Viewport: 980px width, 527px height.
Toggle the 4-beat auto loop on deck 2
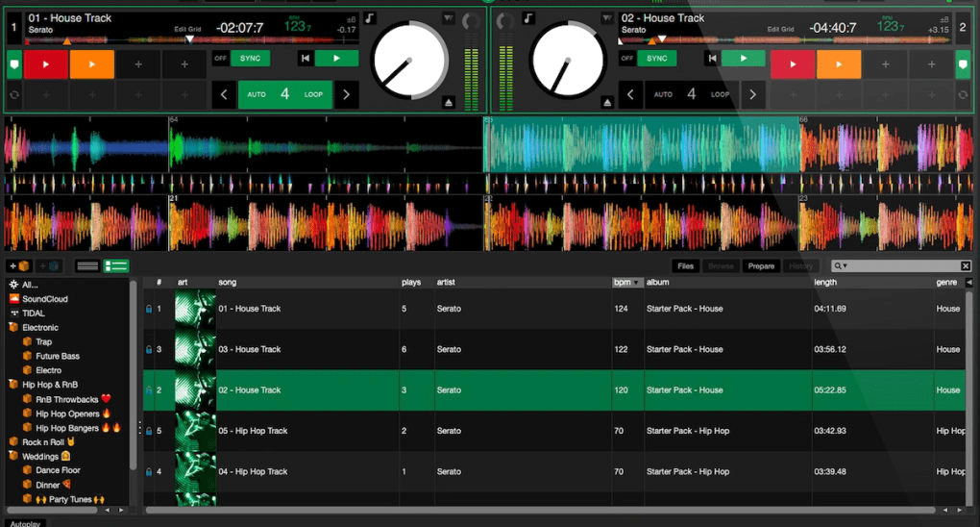(x=691, y=94)
